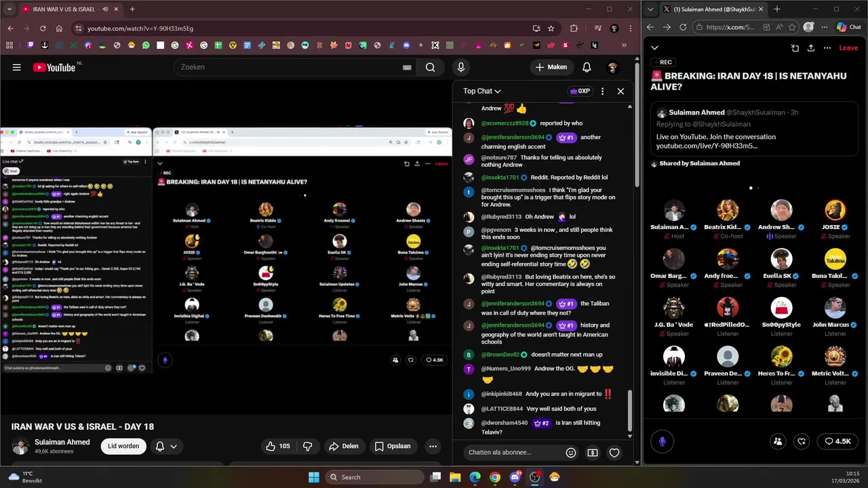This screenshot has width=868, height=488.
Task: Open Chrome's three-dot main menu
Action: pos(630,28)
